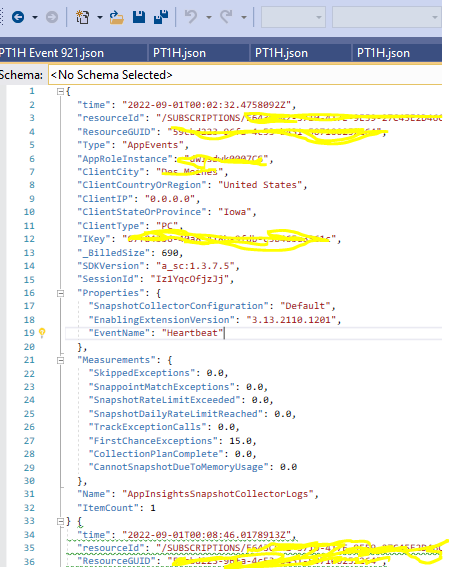Viewport: 449px width, 569px height.
Task: Open dropdown arrow next to Navigate Backward
Action: [35, 17]
